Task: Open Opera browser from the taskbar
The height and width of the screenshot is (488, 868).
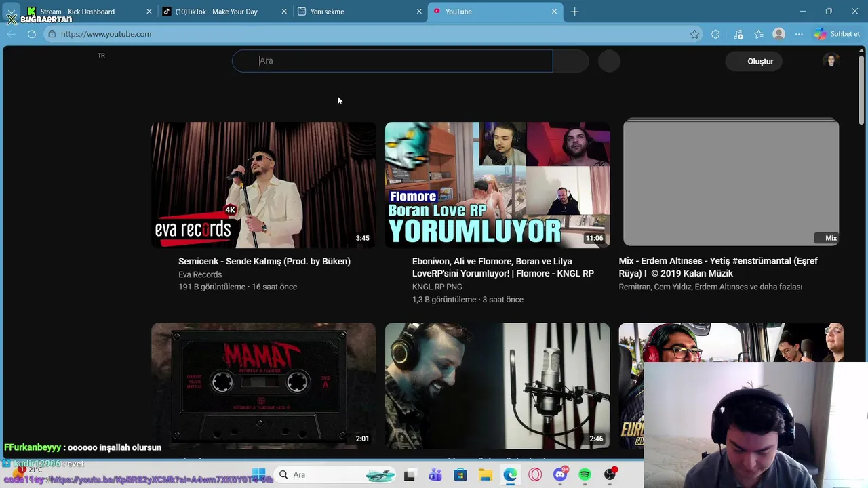Action: tap(535, 475)
